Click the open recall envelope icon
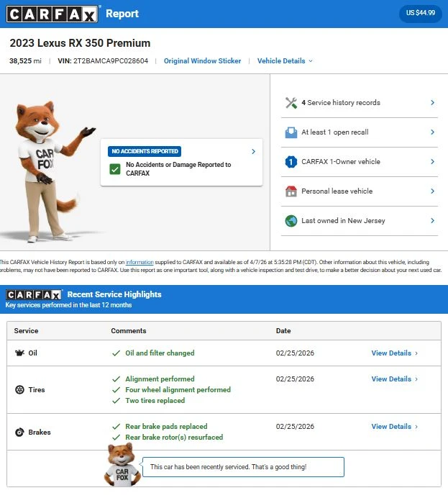The width and height of the screenshot is (448, 498). [x=291, y=132]
